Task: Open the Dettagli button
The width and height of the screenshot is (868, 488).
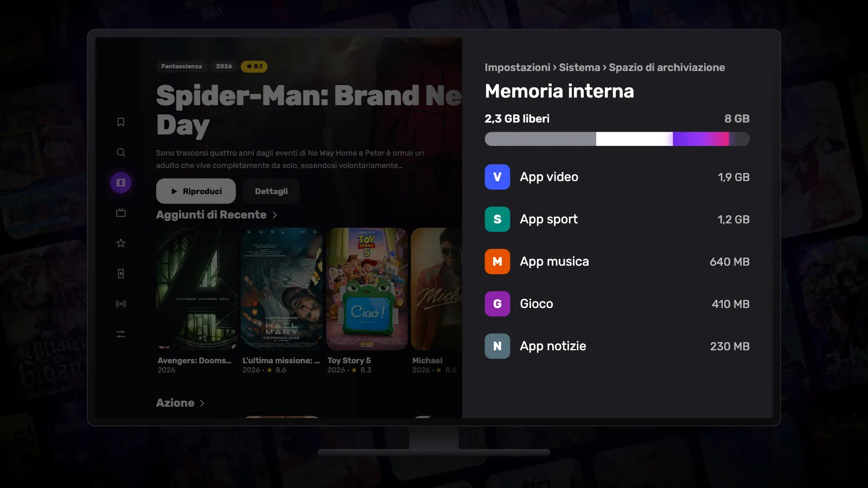Action: tap(271, 191)
